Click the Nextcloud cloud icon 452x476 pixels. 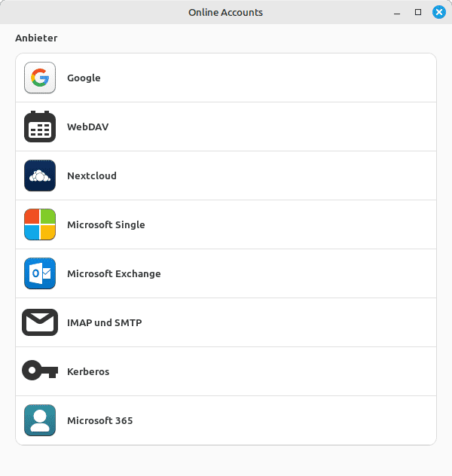point(40,175)
